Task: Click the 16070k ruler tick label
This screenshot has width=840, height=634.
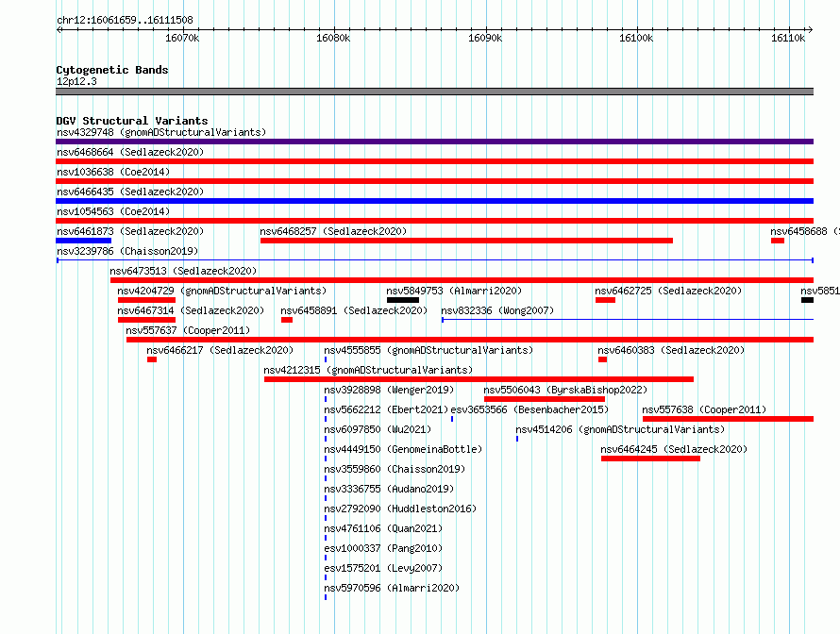Action: pos(182,38)
